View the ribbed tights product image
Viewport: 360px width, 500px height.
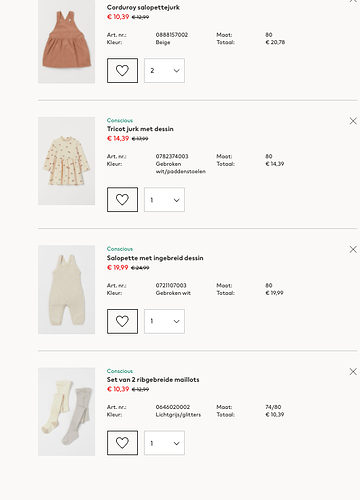66,411
